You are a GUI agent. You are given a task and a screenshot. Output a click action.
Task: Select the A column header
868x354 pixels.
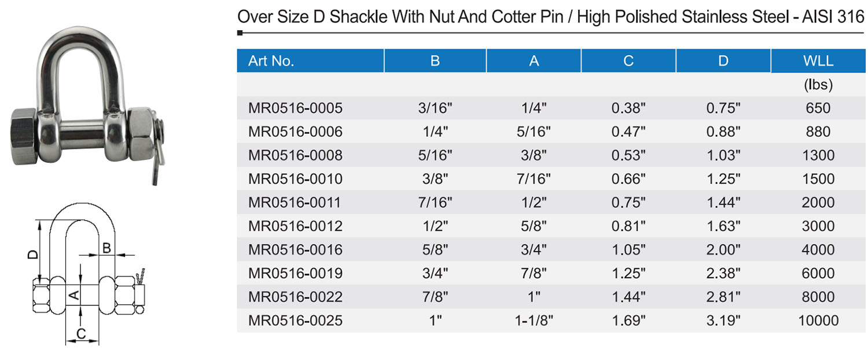tap(534, 61)
